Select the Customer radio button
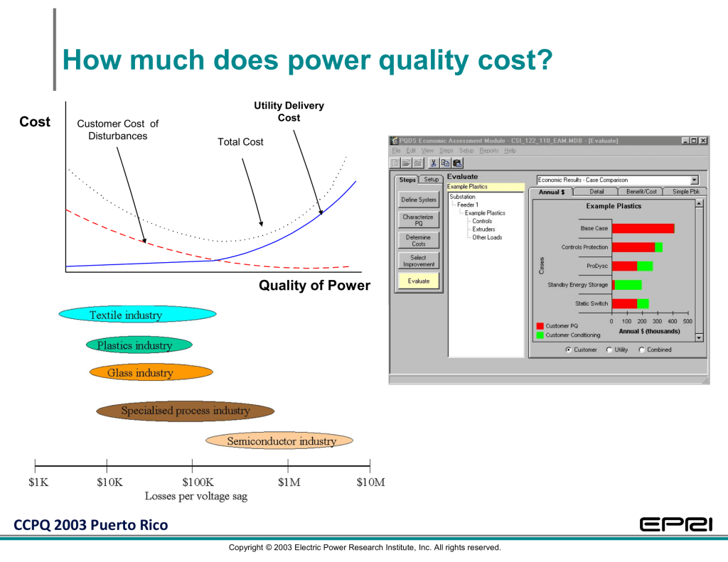Viewport: 728px width, 562px height. point(568,350)
